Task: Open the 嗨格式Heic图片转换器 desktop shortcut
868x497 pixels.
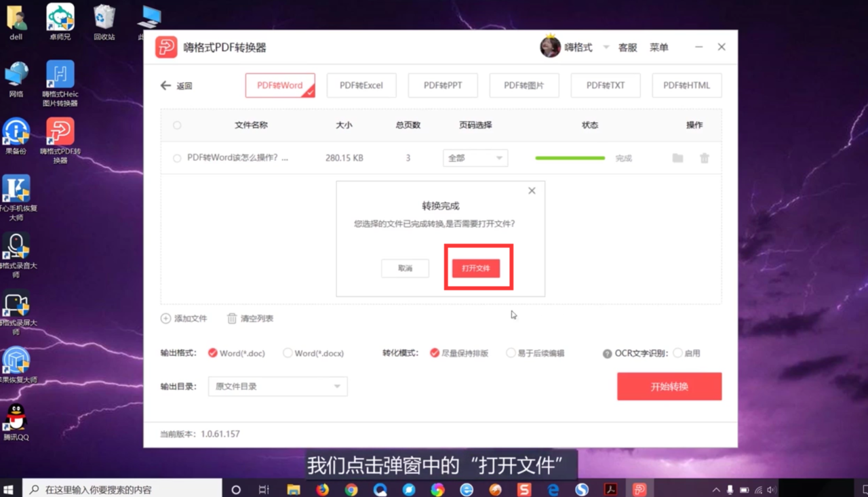Action: pyautogui.click(x=60, y=83)
